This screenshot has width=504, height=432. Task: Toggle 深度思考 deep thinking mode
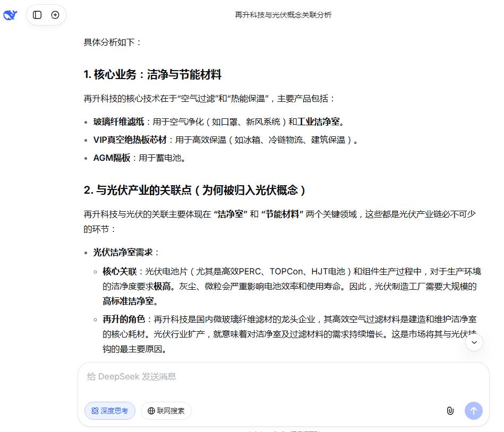[110, 410]
